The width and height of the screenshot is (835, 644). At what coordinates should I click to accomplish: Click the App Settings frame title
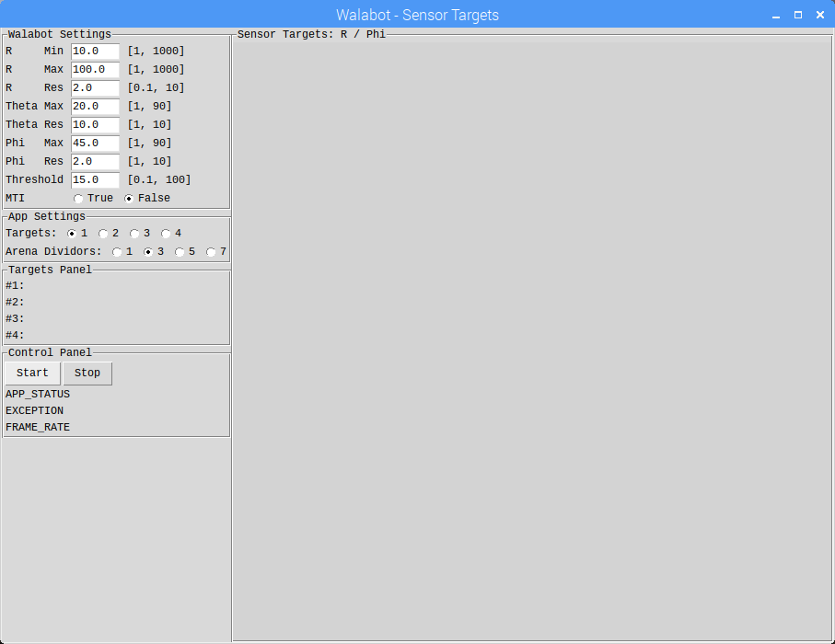click(x=47, y=216)
